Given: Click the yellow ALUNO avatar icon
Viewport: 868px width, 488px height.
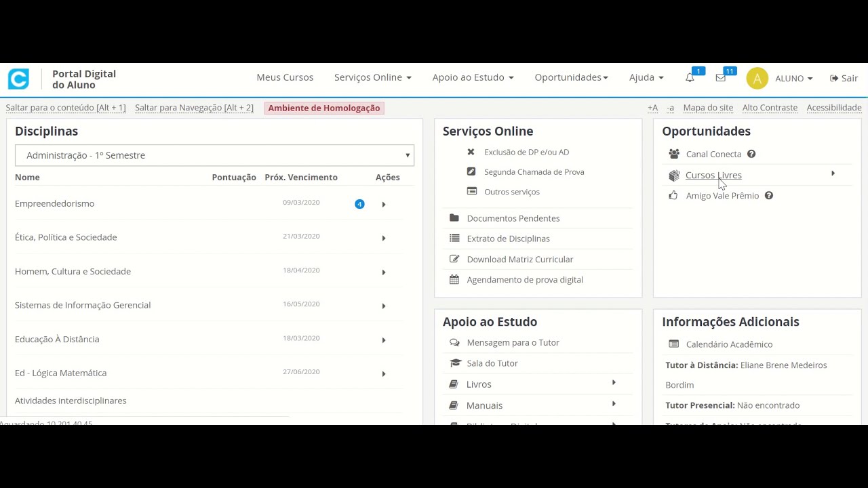Looking at the screenshot, I should point(757,79).
